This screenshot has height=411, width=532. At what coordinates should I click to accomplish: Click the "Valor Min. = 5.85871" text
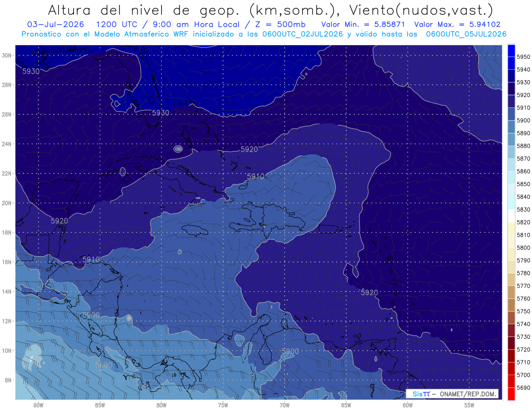pyautogui.click(x=363, y=24)
